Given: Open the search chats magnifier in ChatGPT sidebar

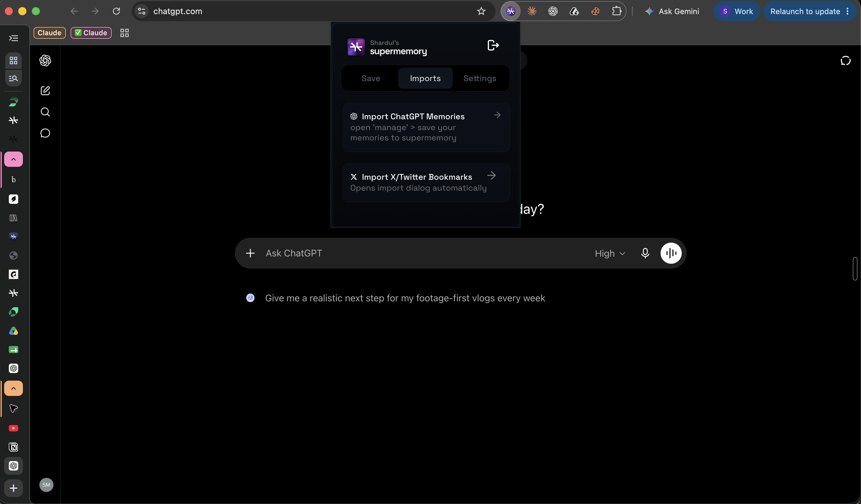Looking at the screenshot, I should click(45, 112).
